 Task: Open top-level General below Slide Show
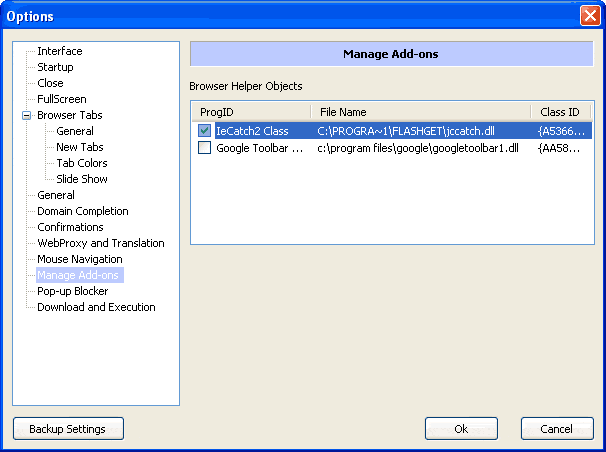[x=56, y=195]
